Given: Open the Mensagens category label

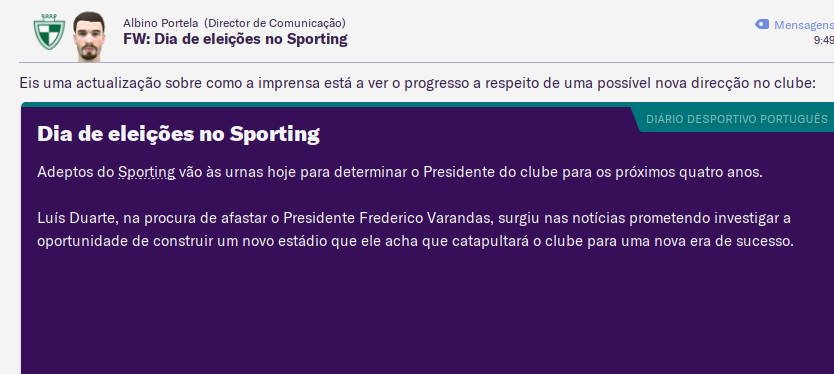Looking at the screenshot, I should (x=804, y=25).
